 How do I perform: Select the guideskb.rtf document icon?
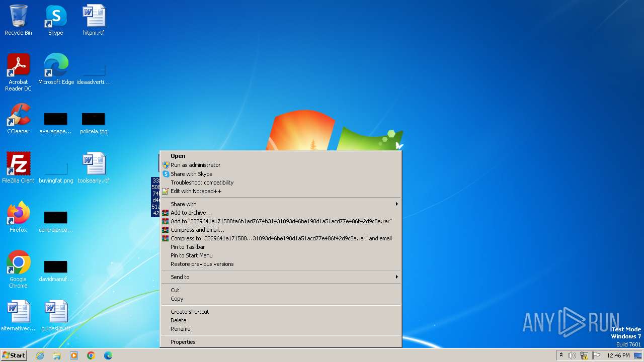[56, 316]
